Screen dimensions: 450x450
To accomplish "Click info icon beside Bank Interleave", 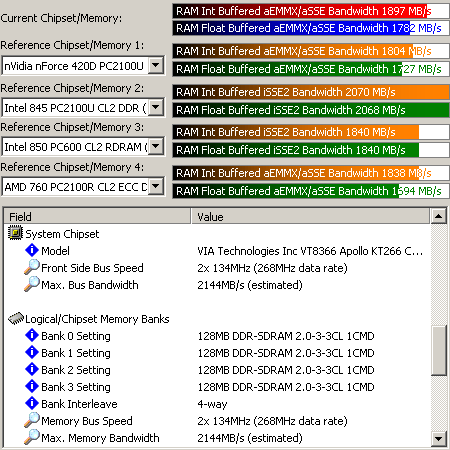I will (x=32, y=403).
